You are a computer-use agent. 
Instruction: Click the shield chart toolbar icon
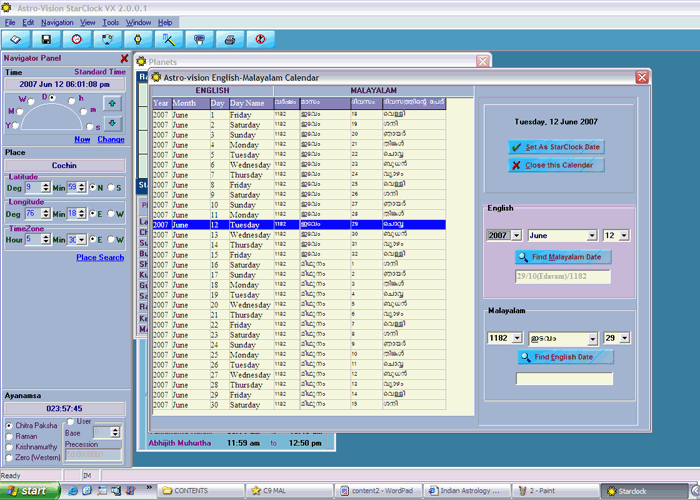107,40
